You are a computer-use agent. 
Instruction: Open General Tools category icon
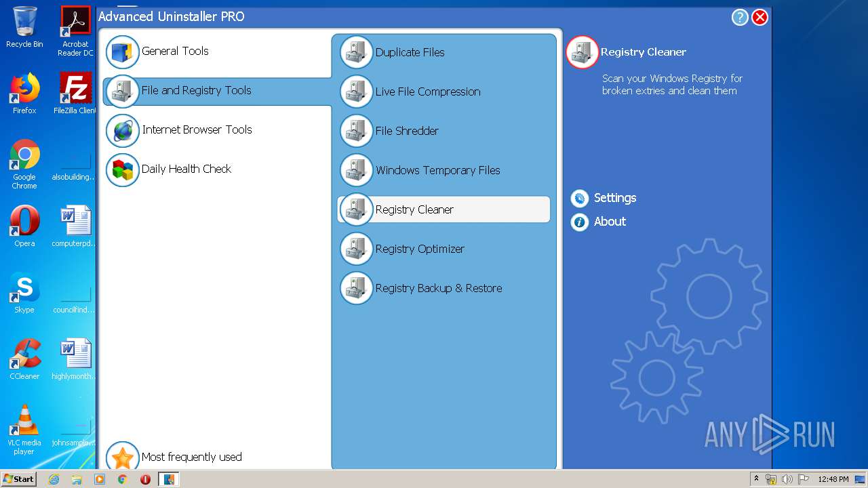pyautogui.click(x=123, y=52)
